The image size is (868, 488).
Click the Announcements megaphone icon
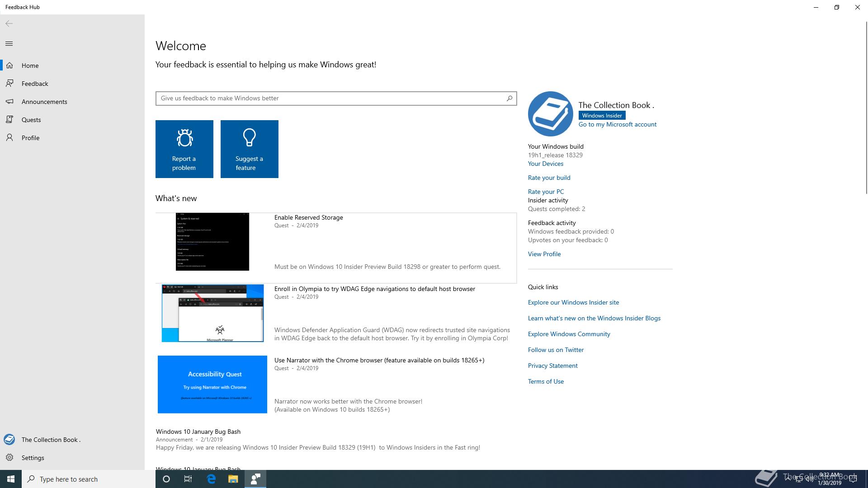9,101
